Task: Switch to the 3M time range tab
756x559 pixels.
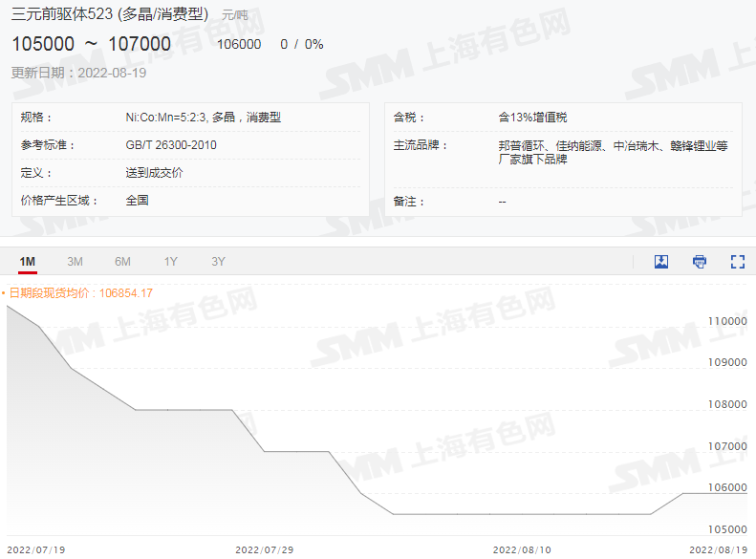Action: (75, 262)
